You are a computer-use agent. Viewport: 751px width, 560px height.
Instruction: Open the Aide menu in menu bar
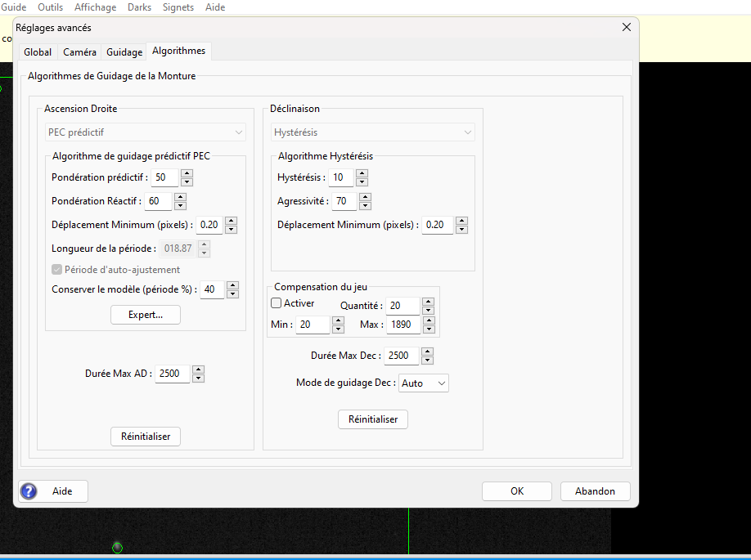[215, 7]
